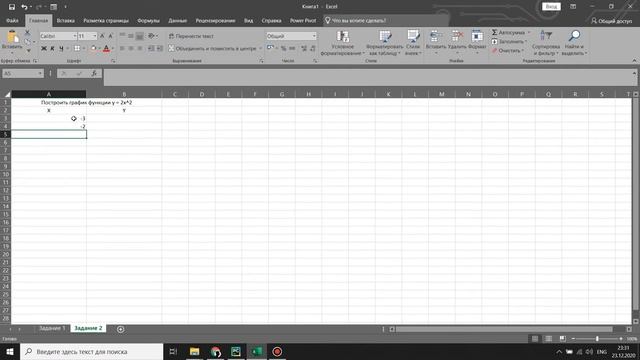Click the Decrease indent icon
The height and width of the screenshot is (360, 640).
[x=151, y=49]
